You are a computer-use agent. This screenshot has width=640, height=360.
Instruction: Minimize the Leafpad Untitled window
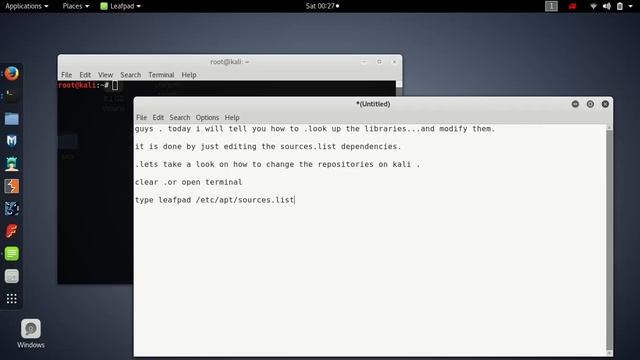575,104
